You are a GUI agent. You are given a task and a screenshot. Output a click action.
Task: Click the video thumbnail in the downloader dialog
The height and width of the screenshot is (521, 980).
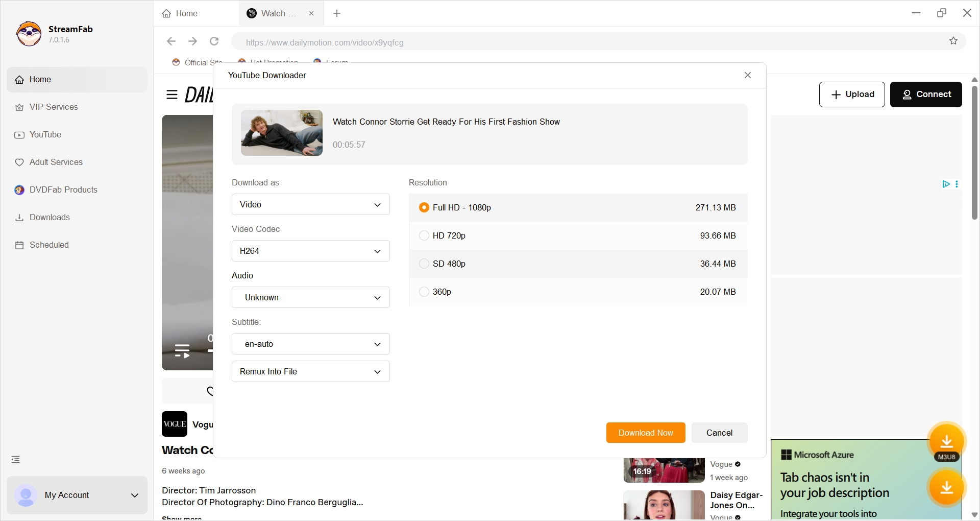pos(281,133)
